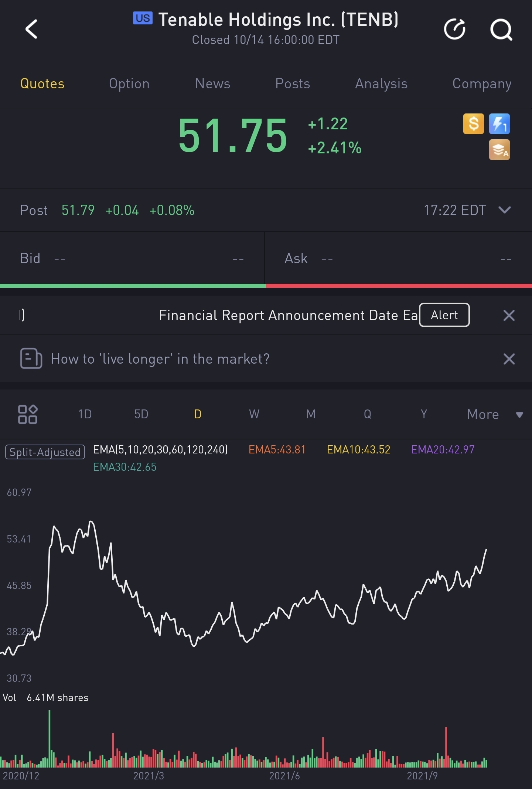Viewport: 532px width, 789px height.
Task: Tap the green-red bid/ask ratio bar
Action: (266, 286)
